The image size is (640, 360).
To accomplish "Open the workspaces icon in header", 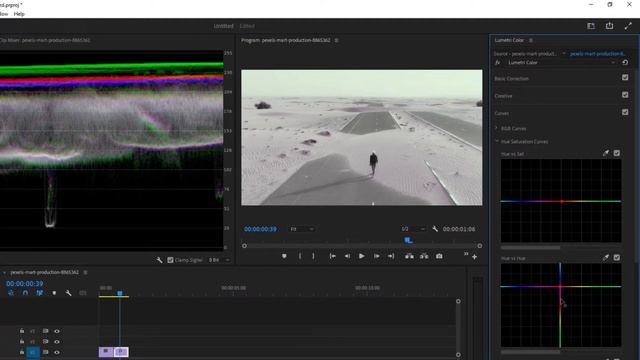I will (x=591, y=26).
